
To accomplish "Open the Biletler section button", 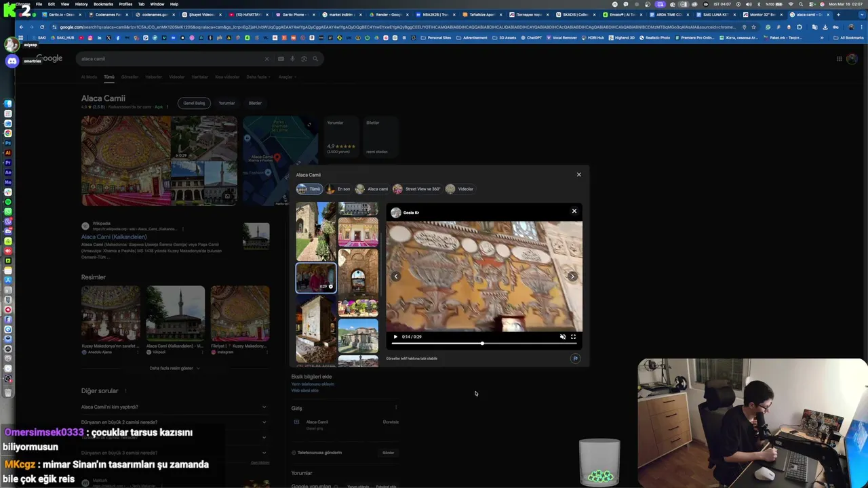I will 255,103.
